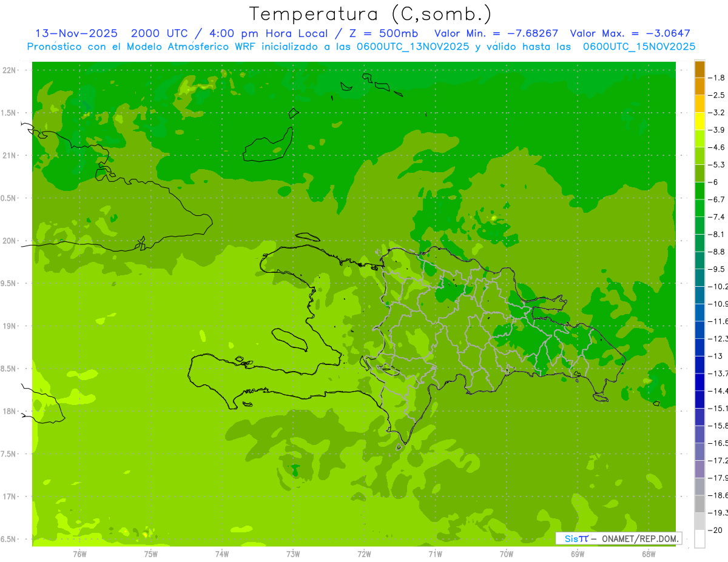Click the "Valor Max. = -3.0647" readout

(630, 33)
